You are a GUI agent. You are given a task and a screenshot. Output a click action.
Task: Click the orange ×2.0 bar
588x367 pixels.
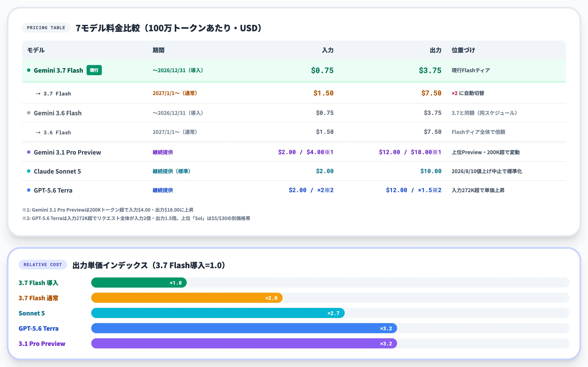click(187, 298)
